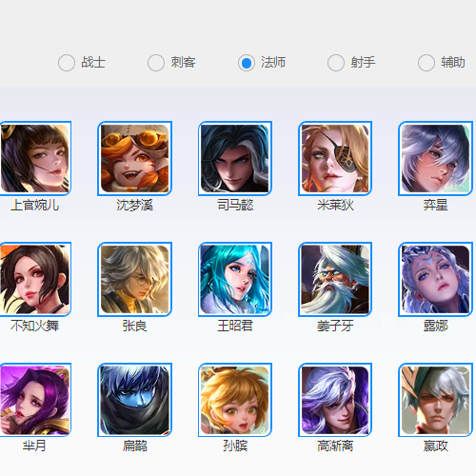Open the 上官婉儿 hero portrait
The width and height of the screenshot is (476, 476).
(x=35, y=158)
